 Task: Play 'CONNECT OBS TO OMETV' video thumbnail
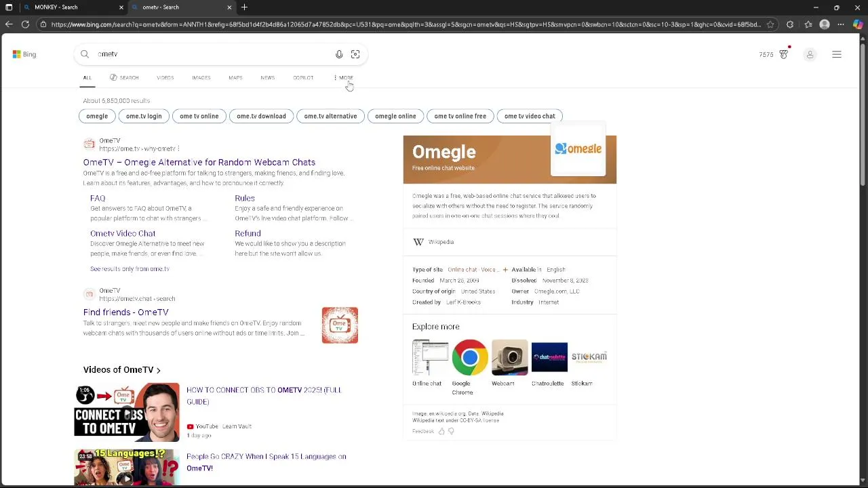tap(127, 412)
